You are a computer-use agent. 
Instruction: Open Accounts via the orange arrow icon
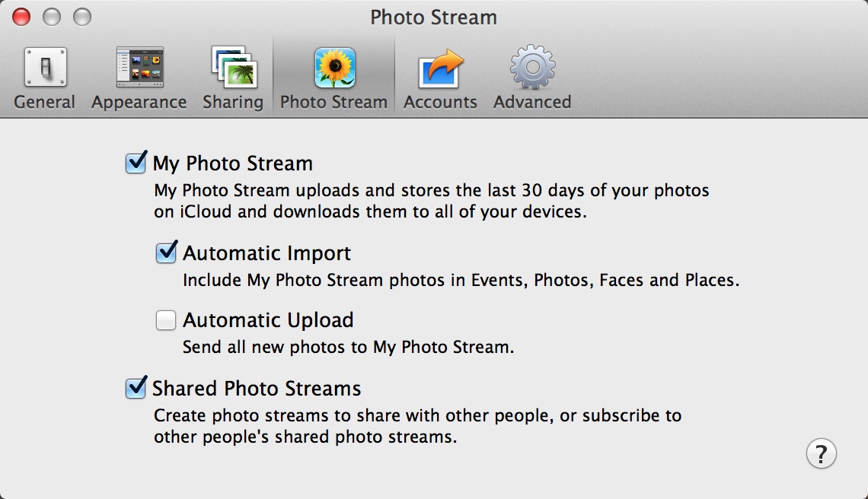tap(441, 68)
